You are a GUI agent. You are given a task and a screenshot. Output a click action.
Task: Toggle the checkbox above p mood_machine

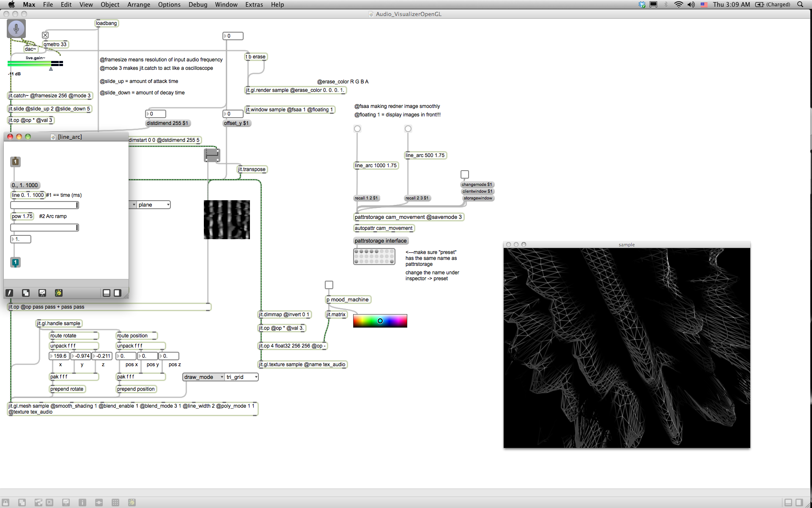[x=329, y=285]
